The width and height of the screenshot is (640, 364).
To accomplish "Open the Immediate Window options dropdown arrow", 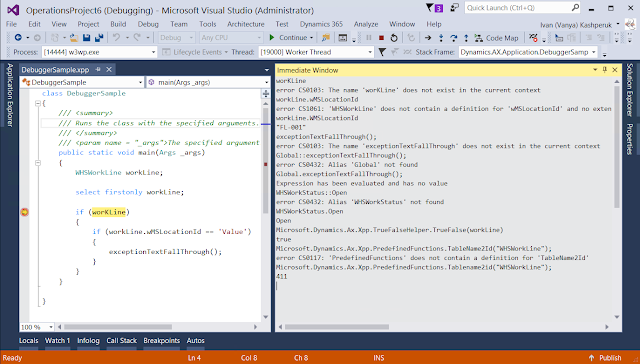I will [x=595, y=70].
